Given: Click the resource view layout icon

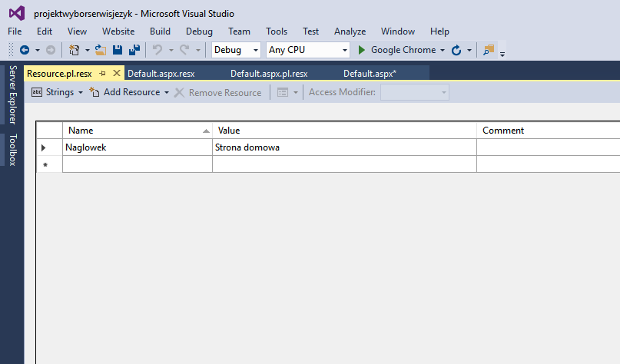Looking at the screenshot, I should coord(282,92).
